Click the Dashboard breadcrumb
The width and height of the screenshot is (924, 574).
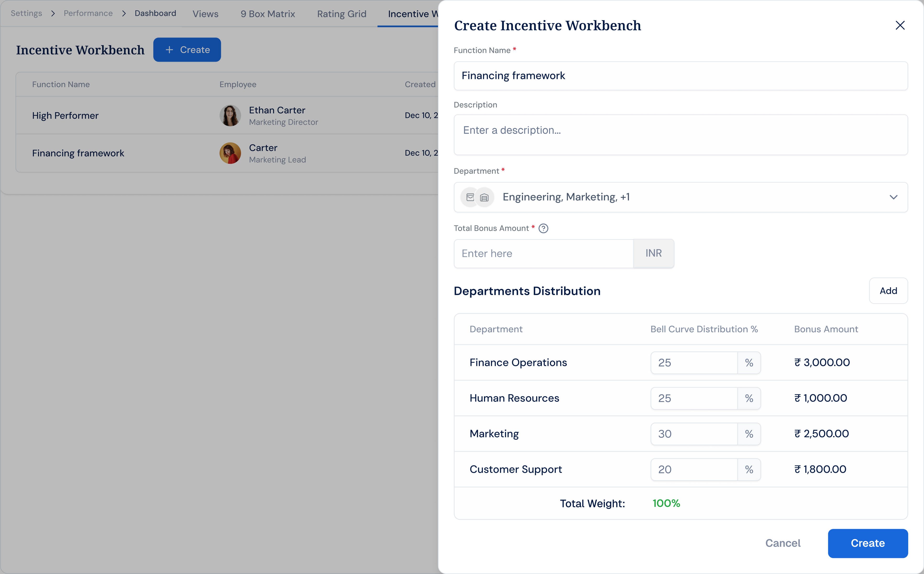point(155,13)
